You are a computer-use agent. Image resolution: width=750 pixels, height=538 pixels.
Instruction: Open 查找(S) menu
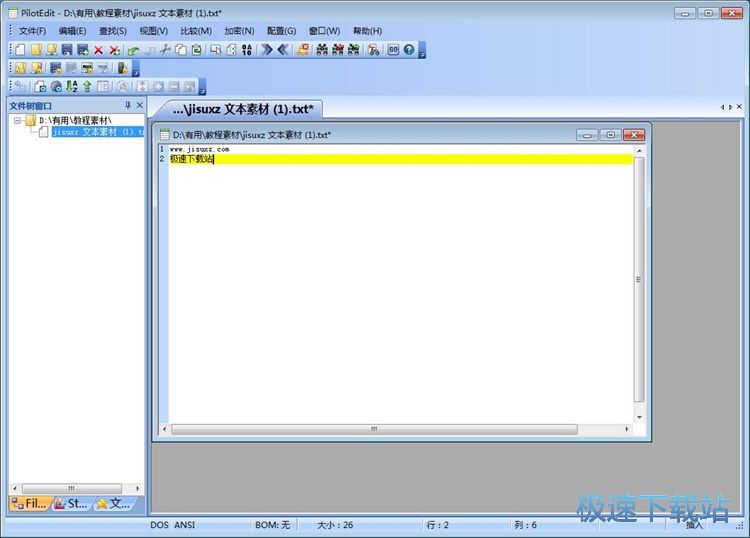click(112, 31)
